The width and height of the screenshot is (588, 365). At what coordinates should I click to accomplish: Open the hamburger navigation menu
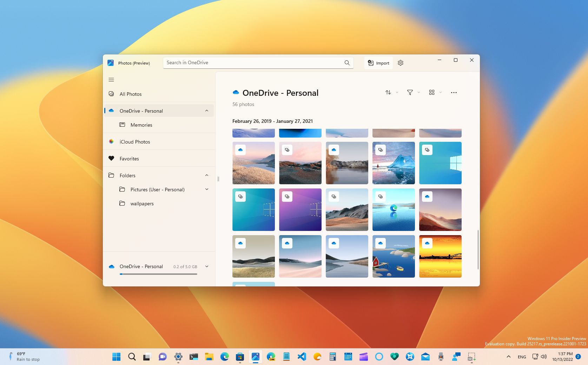click(111, 80)
